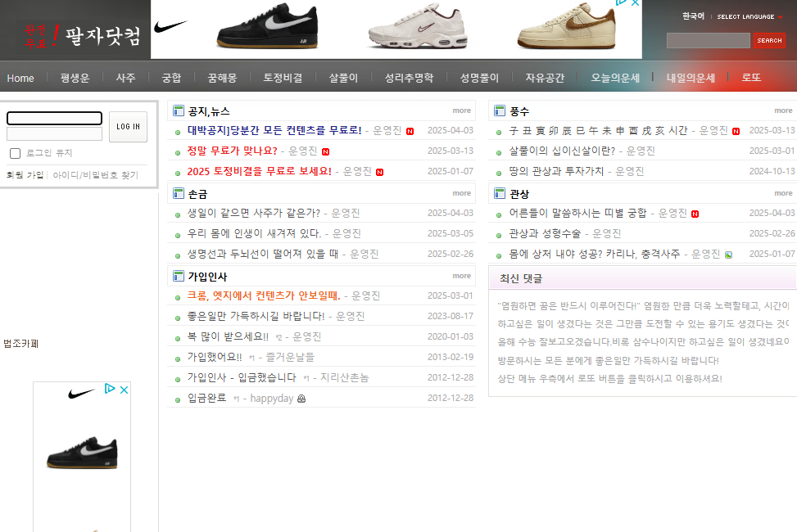
Task: Open post 관상과 성형수술
Action: tap(545, 234)
